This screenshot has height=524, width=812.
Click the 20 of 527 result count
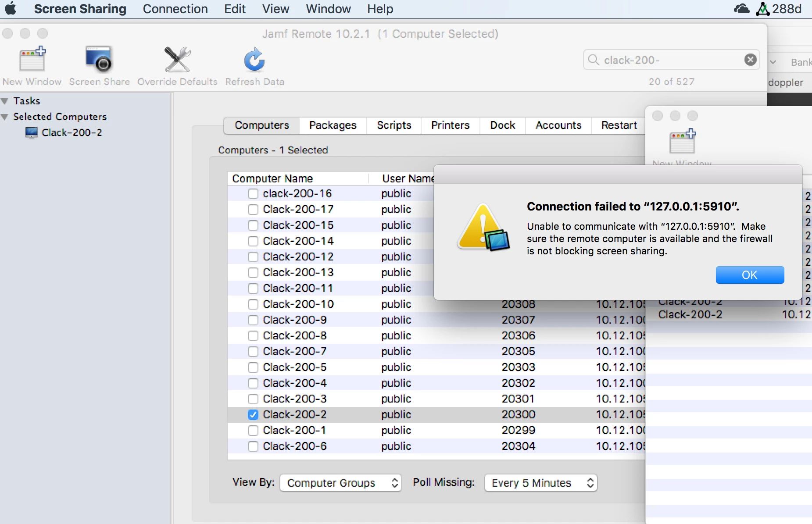coord(671,82)
